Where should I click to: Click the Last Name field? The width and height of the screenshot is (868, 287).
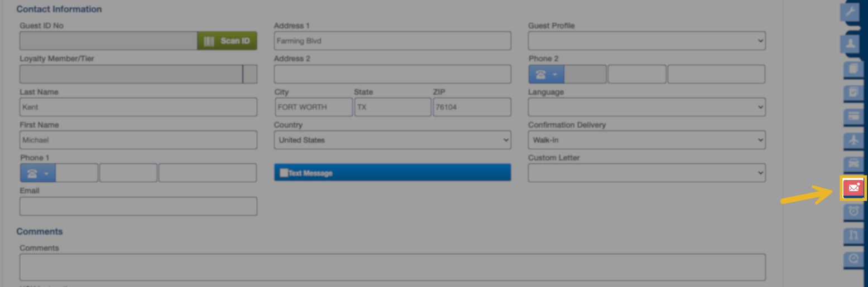point(138,107)
